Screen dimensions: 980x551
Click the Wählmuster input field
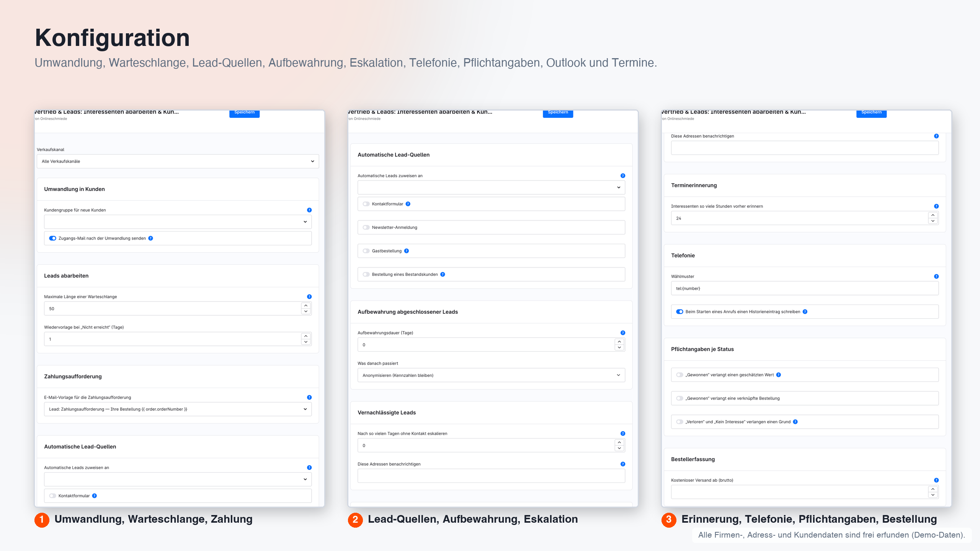click(805, 289)
